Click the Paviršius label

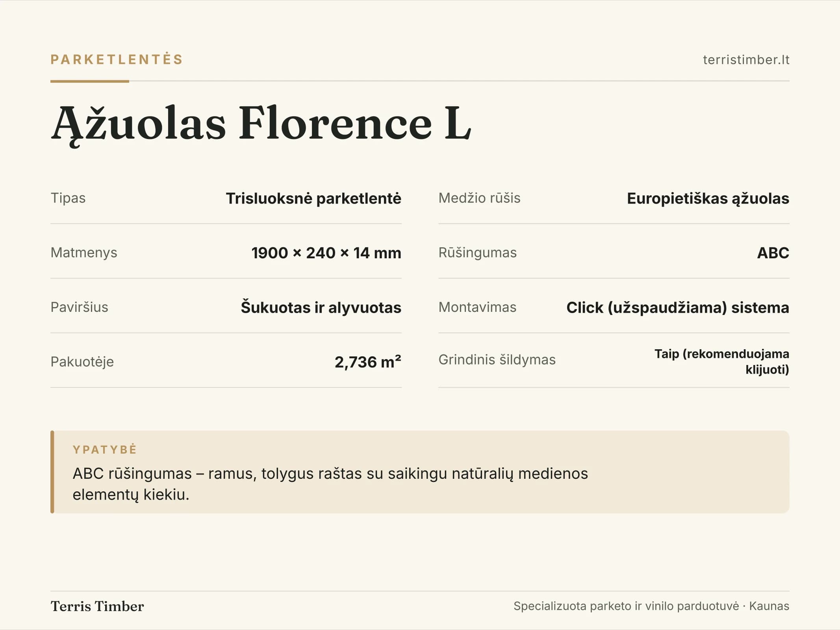pos(79,307)
